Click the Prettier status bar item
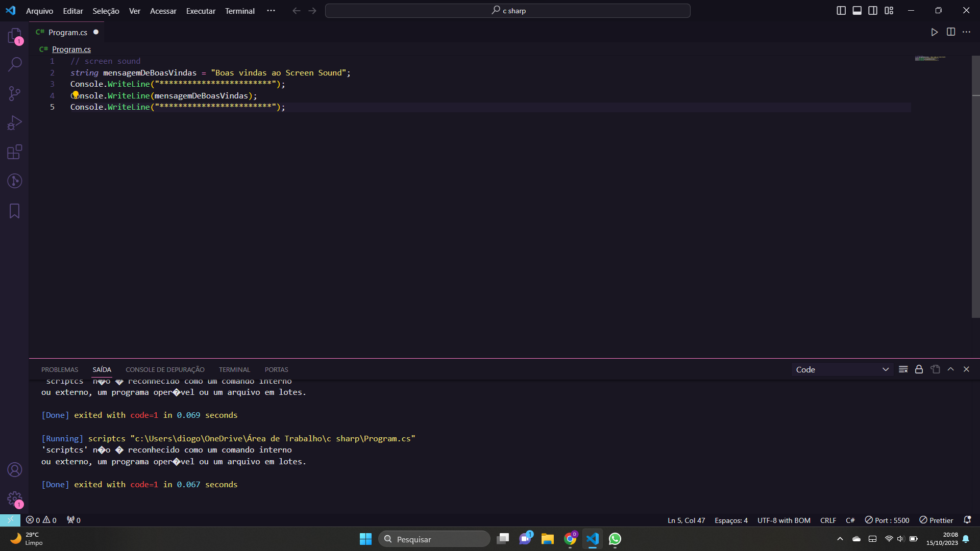980x551 pixels. (x=936, y=520)
